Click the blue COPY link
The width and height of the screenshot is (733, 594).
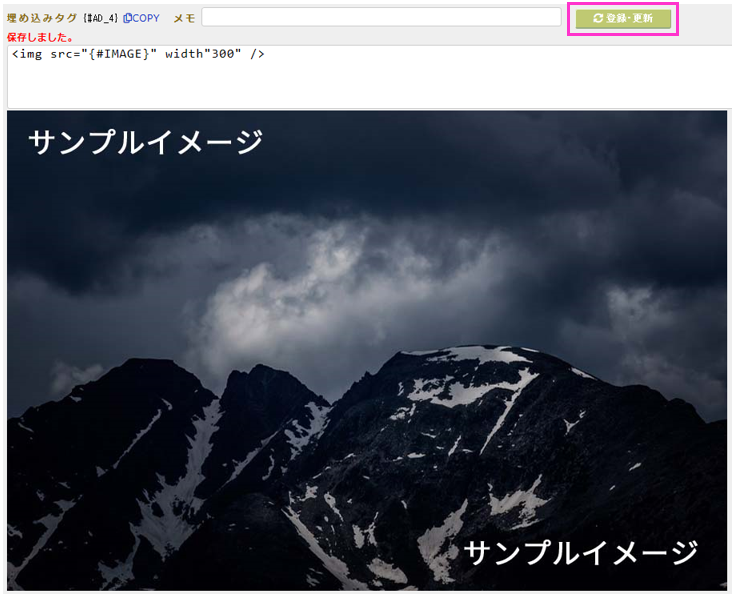click(x=146, y=18)
